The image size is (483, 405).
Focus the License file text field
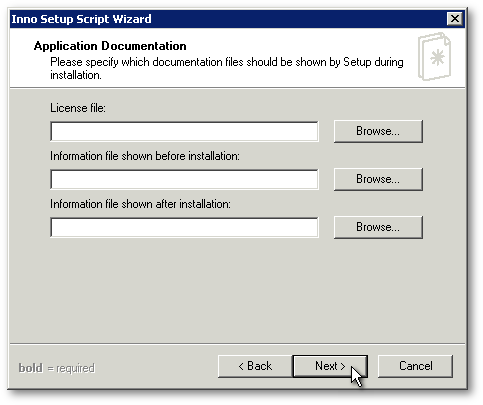point(184,131)
